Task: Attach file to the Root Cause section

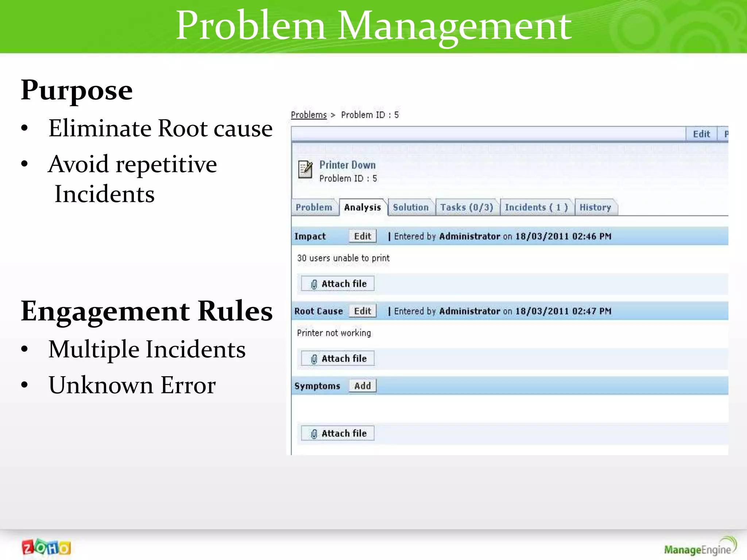Action: point(338,359)
